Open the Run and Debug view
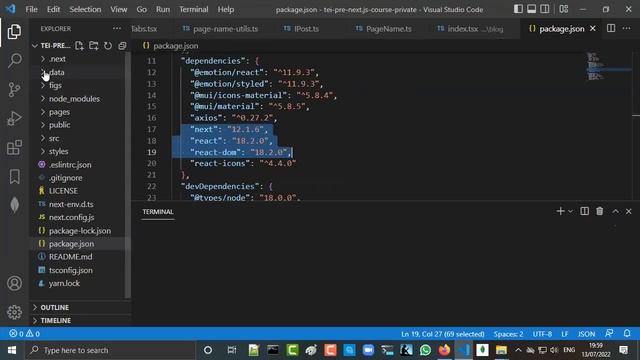 (14, 118)
